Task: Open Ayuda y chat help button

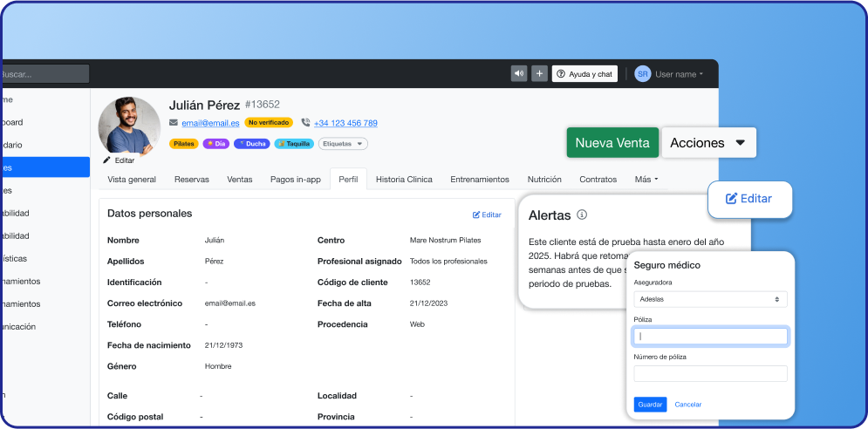Action: (584, 73)
